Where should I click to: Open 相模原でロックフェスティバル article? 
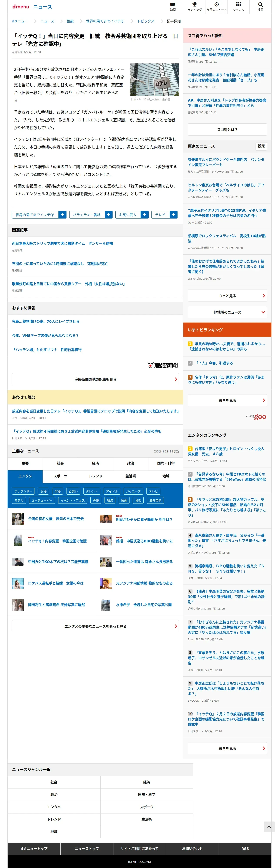[x=226, y=238]
